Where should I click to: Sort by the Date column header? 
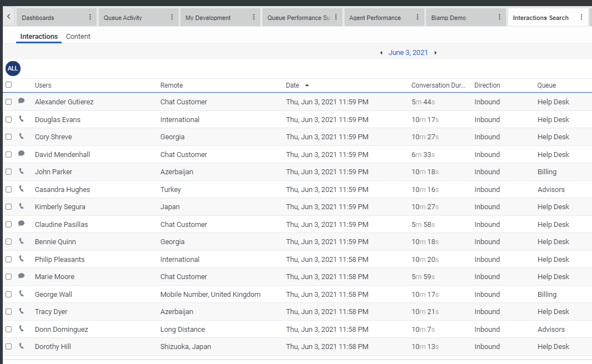[x=292, y=85]
